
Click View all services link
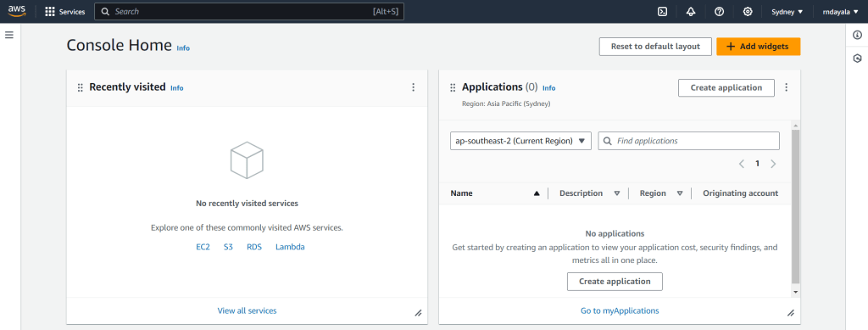[x=247, y=310]
